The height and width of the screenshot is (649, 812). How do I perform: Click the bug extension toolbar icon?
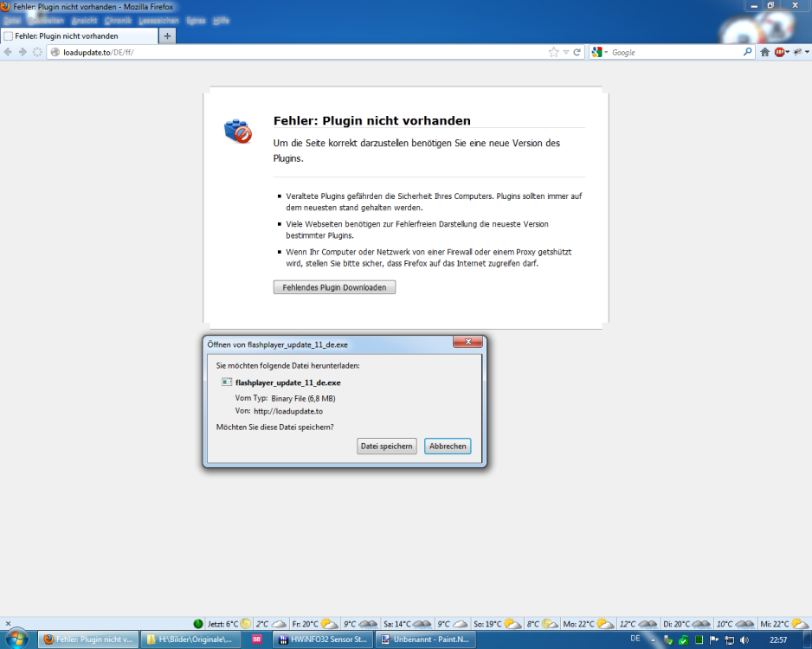point(798,52)
